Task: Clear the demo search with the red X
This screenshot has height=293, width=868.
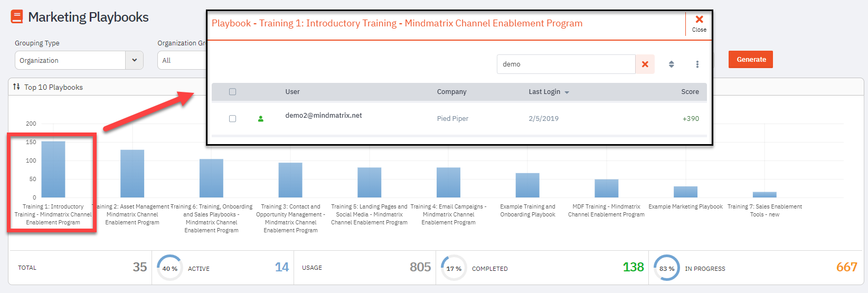Action: 645,64
